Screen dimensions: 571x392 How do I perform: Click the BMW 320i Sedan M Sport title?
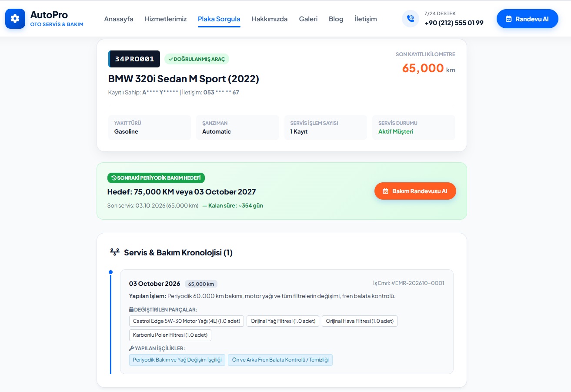click(x=184, y=79)
